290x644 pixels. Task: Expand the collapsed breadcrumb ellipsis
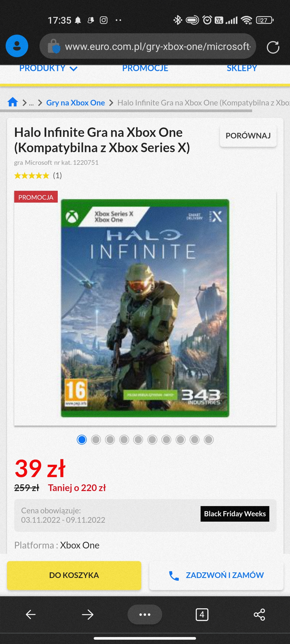(31, 103)
